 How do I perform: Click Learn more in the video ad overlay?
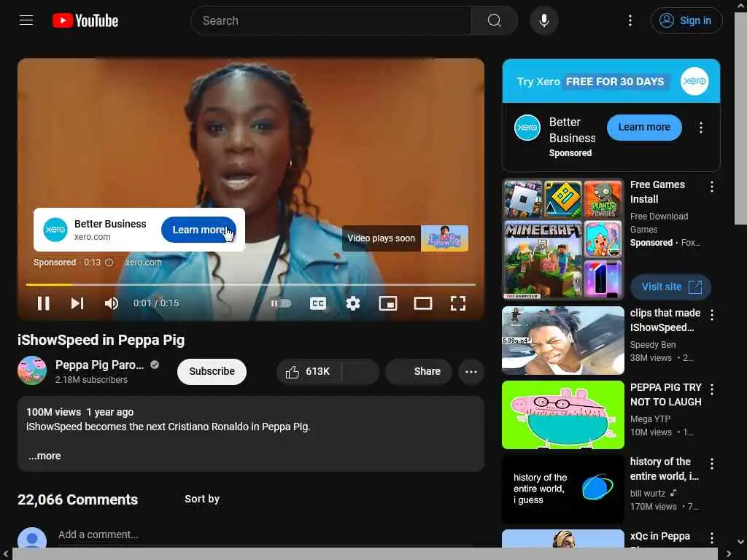tap(198, 230)
